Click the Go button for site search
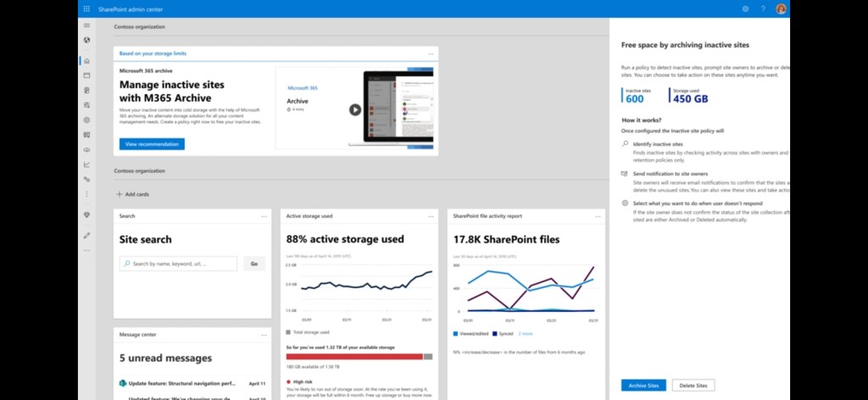 pos(253,264)
